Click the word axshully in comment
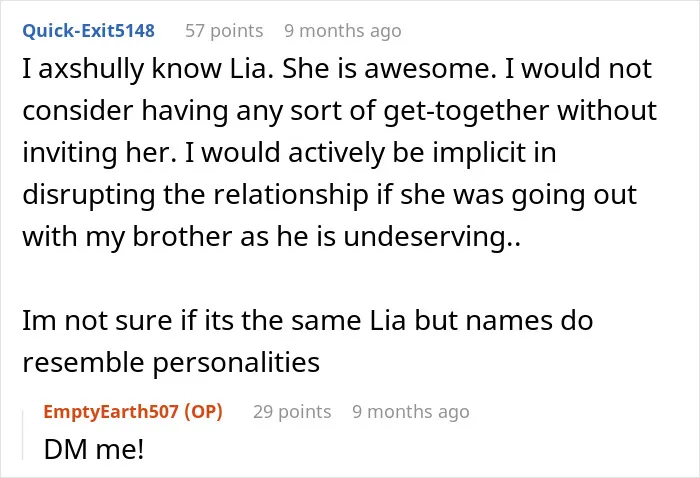The height and width of the screenshot is (478, 700). (x=90, y=69)
